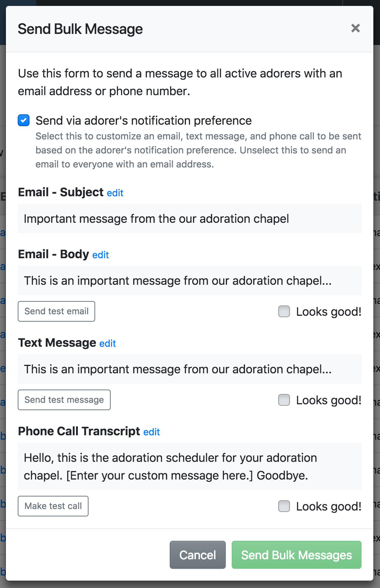Click the Make test call button
The image size is (380, 588).
click(53, 506)
